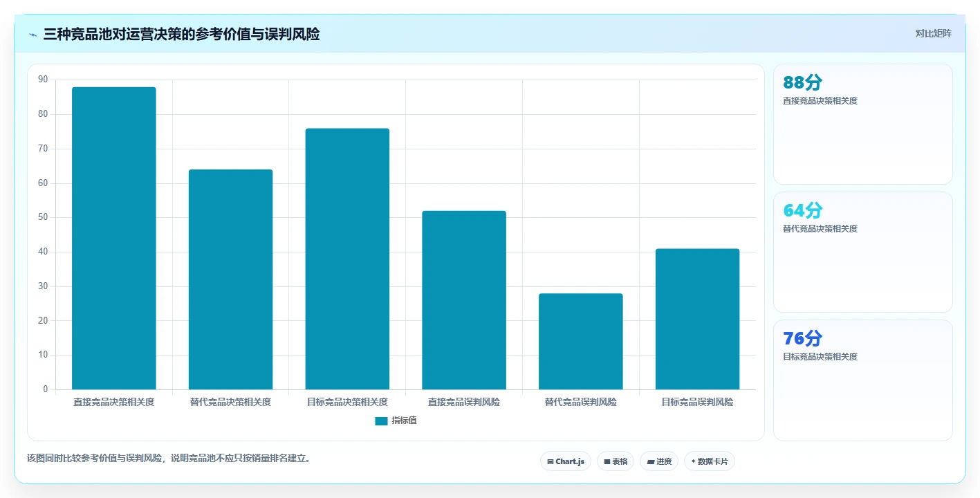Click the 目标竞品决策相关度 bar
The height and width of the screenshot is (498, 980).
point(347,259)
